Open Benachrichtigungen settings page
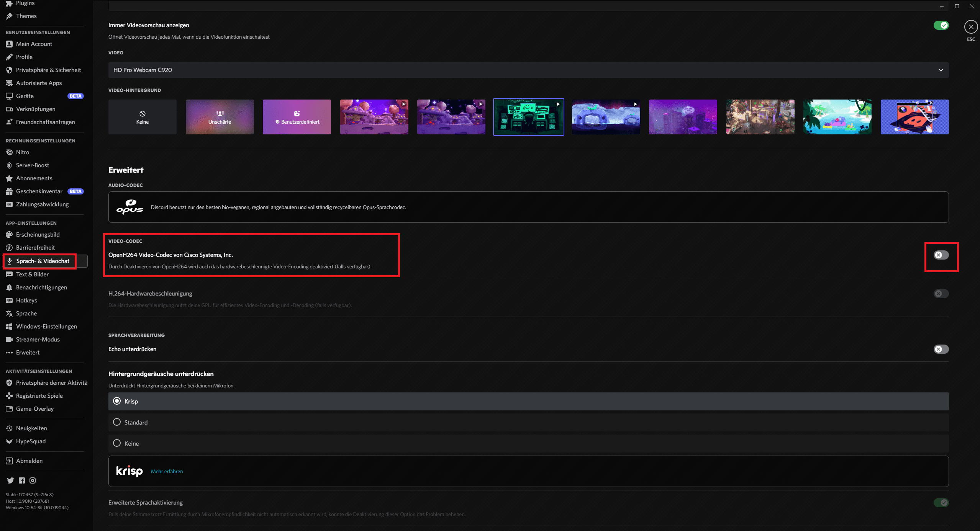The width and height of the screenshot is (980, 531). [41, 288]
